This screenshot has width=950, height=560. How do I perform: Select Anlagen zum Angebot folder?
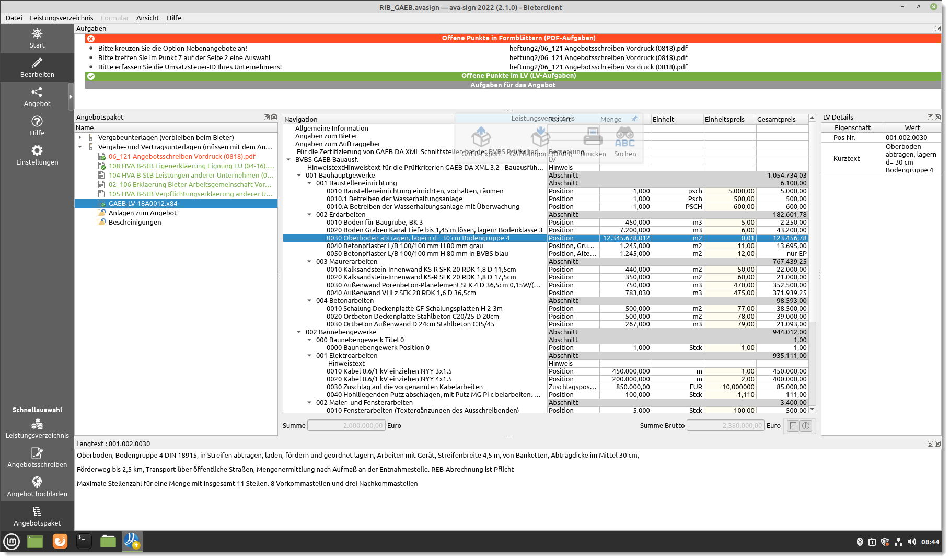pyautogui.click(x=142, y=213)
